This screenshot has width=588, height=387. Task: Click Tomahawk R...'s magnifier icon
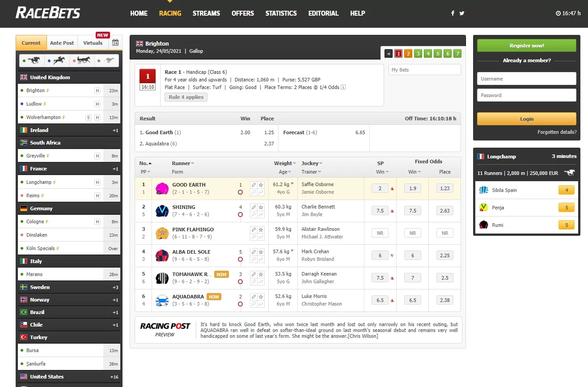tap(254, 282)
